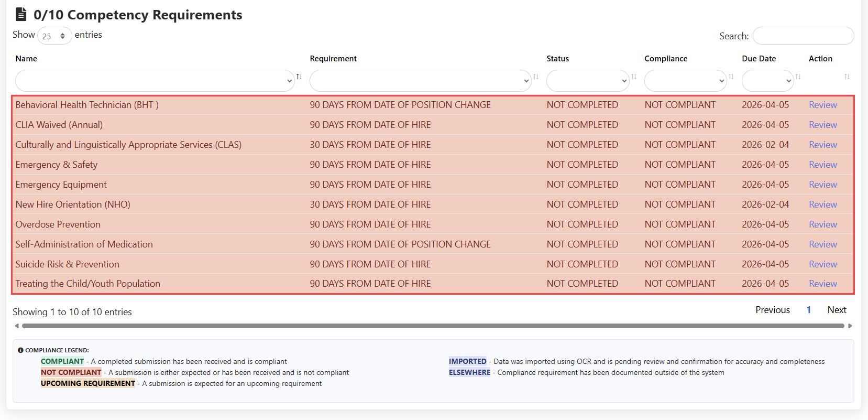Click sort arrows in Action column
This screenshot has height=420, width=868.
click(x=847, y=77)
